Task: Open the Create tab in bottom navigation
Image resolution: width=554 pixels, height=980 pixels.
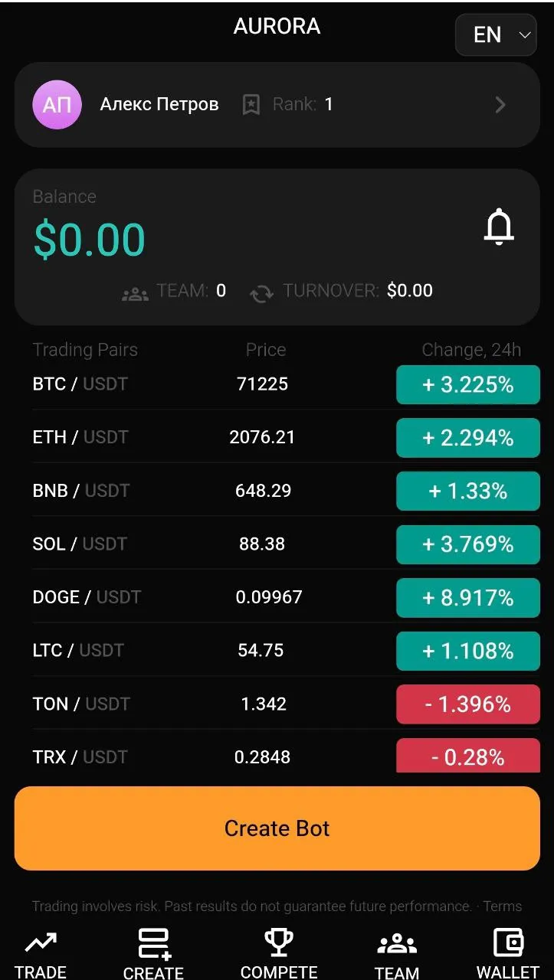Action: [153, 953]
